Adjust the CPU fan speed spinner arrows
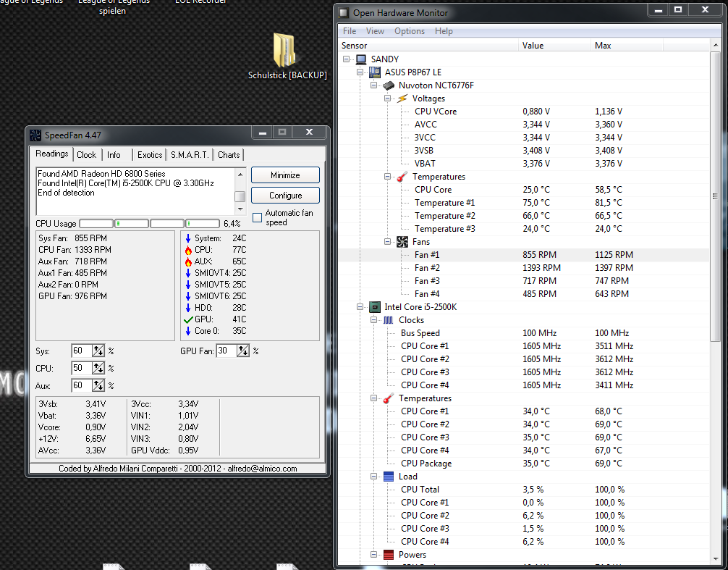The image size is (728, 570). [98, 369]
